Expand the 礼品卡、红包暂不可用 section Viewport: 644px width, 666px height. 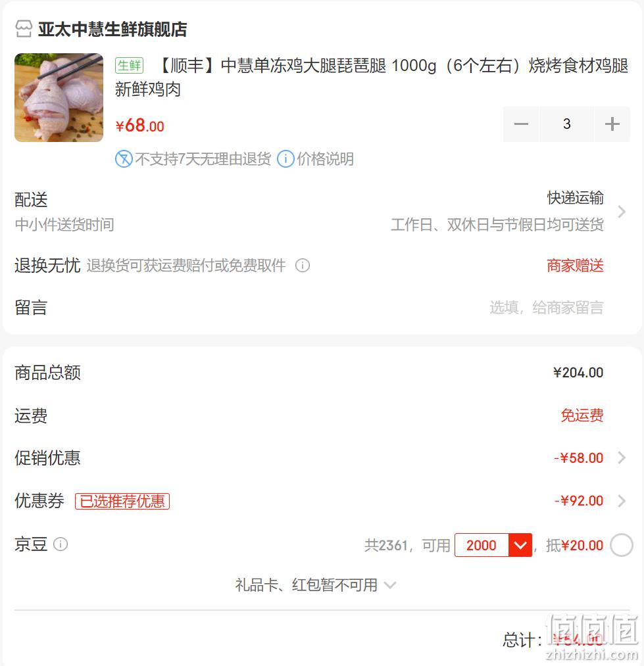315,585
